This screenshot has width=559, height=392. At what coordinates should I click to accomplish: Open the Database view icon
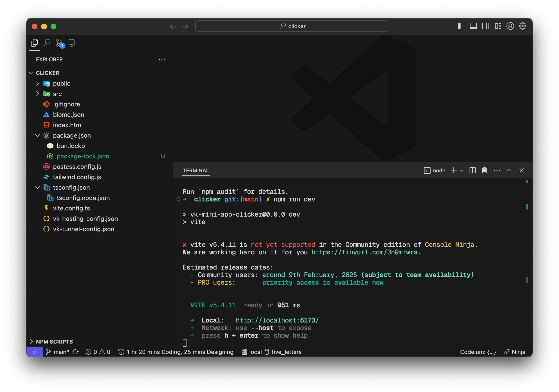[71, 43]
